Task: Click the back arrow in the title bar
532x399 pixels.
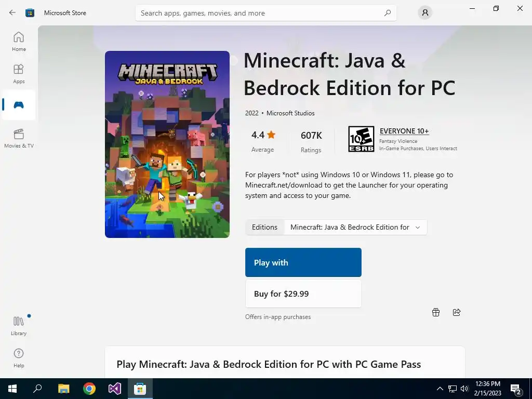Action: (12, 13)
